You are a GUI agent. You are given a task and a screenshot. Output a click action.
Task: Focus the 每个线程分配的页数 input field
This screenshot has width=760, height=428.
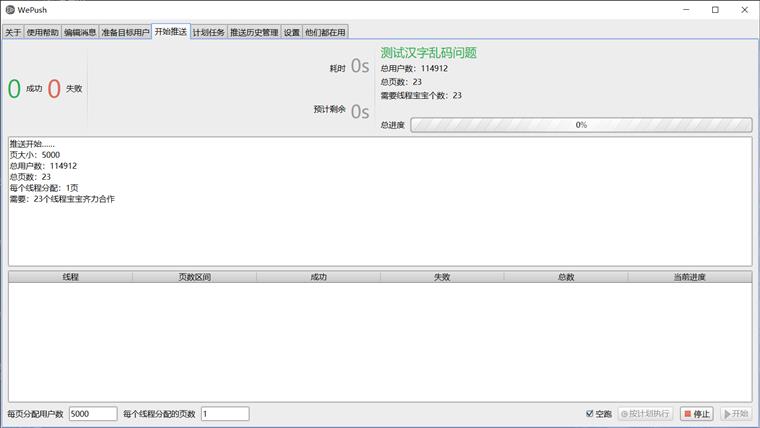pyautogui.click(x=225, y=413)
